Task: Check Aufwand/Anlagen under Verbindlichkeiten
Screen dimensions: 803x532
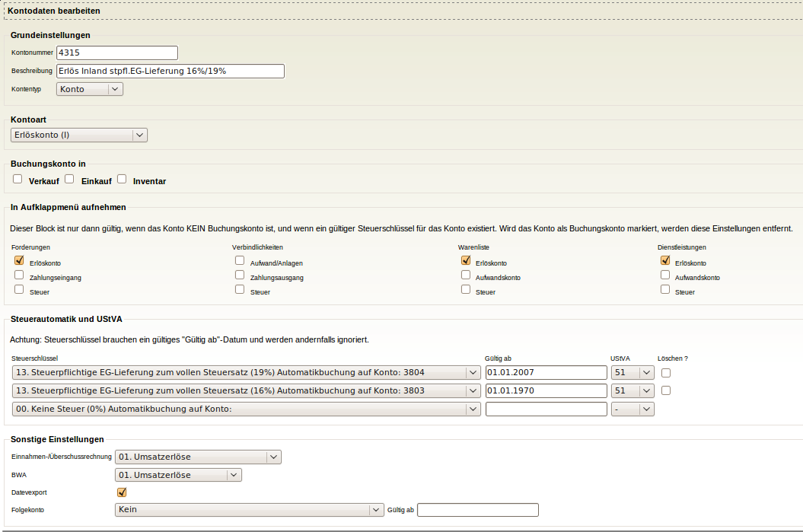Action: tap(240, 260)
